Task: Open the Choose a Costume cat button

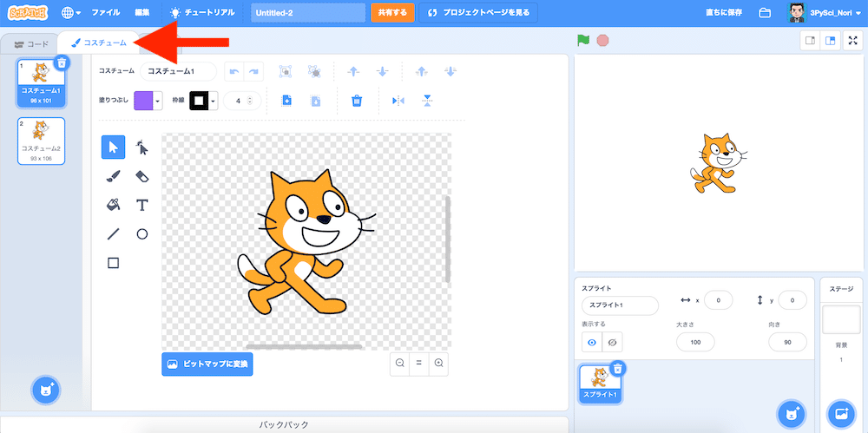Action: point(47,390)
